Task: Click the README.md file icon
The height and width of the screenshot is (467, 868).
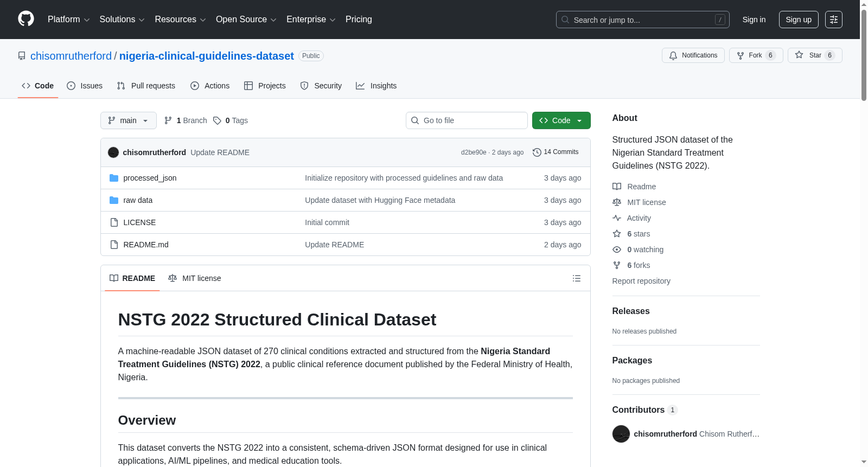Action: pyautogui.click(x=114, y=245)
